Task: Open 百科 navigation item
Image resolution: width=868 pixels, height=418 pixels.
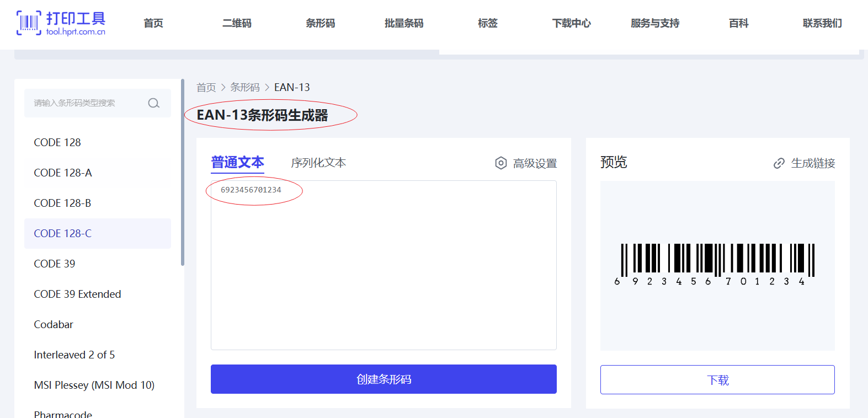Action: point(739,23)
